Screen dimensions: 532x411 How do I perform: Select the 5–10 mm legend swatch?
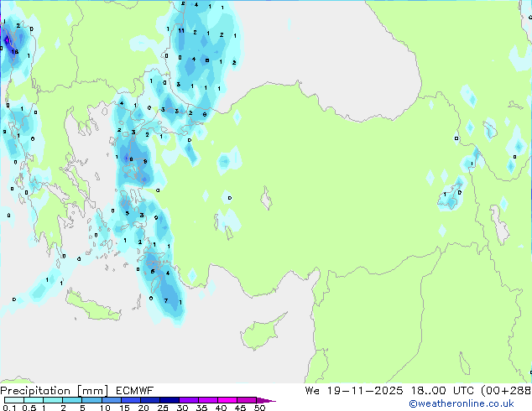click(92, 400)
